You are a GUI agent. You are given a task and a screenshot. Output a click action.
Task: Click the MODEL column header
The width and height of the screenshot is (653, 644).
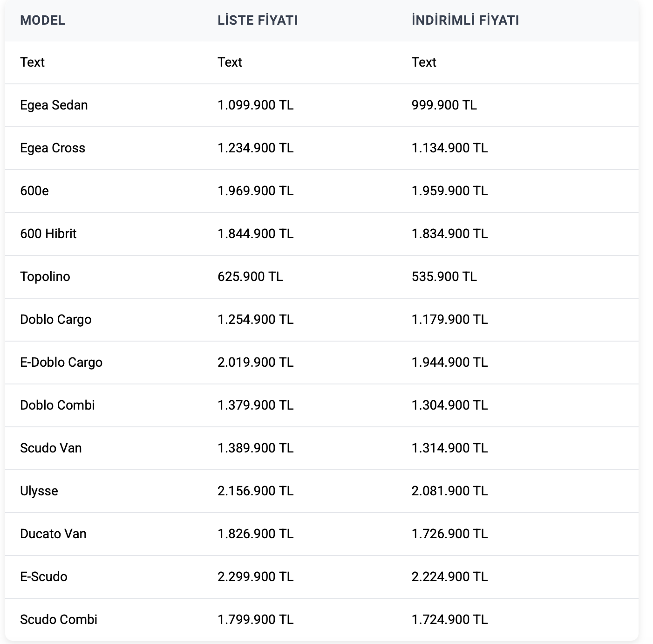click(x=42, y=21)
